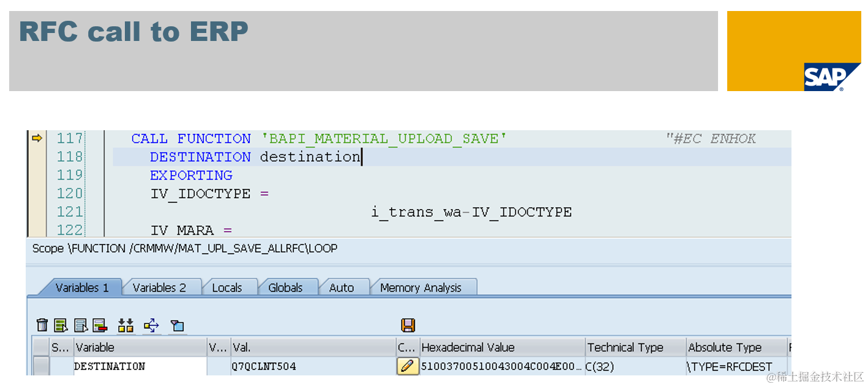Click the RFC call to ERP title
This screenshot has width=868, height=387.
(133, 32)
